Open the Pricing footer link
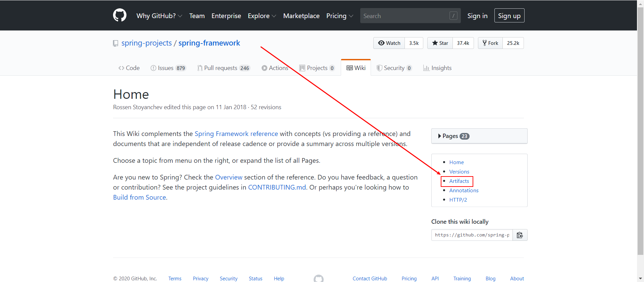This screenshot has height=282, width=644. point(409,278)
